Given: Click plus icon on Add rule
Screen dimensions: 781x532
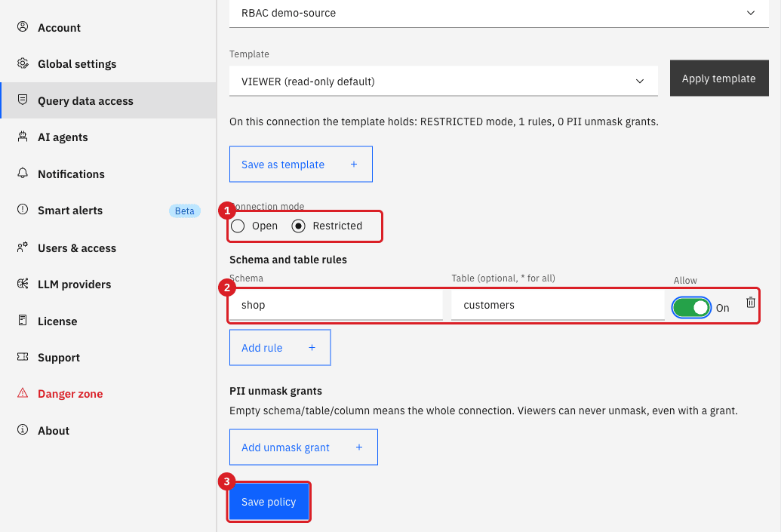Looking at the screenshot, I should click(x=312, y=348).
